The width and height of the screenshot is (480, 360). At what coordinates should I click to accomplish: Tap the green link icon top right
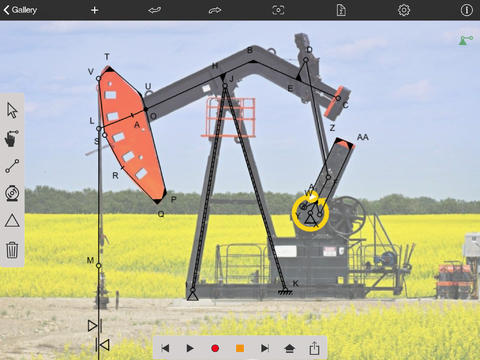(x=466, y=41)
